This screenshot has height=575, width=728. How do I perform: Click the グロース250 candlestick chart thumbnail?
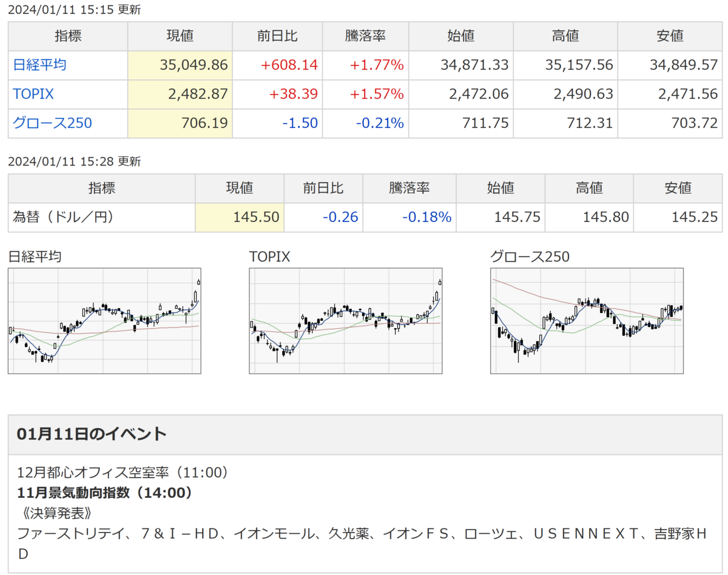click(587, 321)
